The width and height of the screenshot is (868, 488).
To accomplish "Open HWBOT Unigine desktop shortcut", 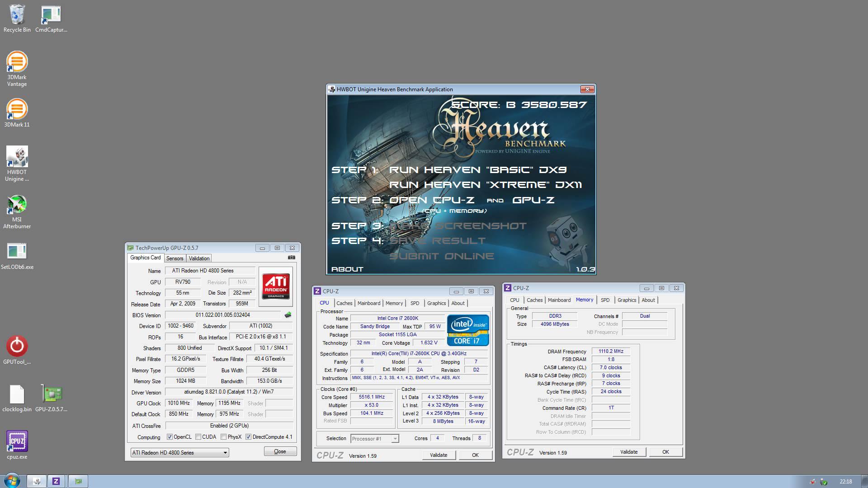I will pos(17,164).
